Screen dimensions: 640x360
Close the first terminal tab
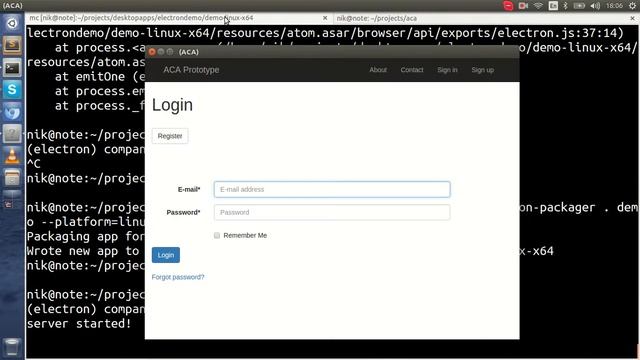[x=325, y=18]
